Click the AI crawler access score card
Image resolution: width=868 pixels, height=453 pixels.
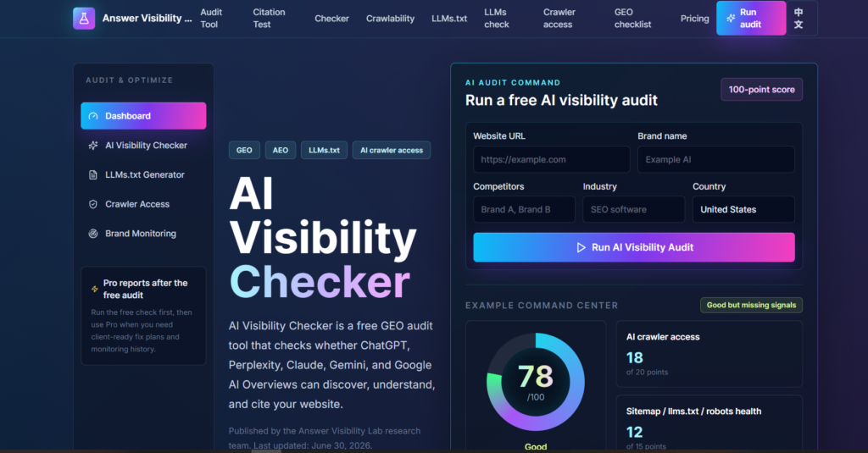point(709,354)
